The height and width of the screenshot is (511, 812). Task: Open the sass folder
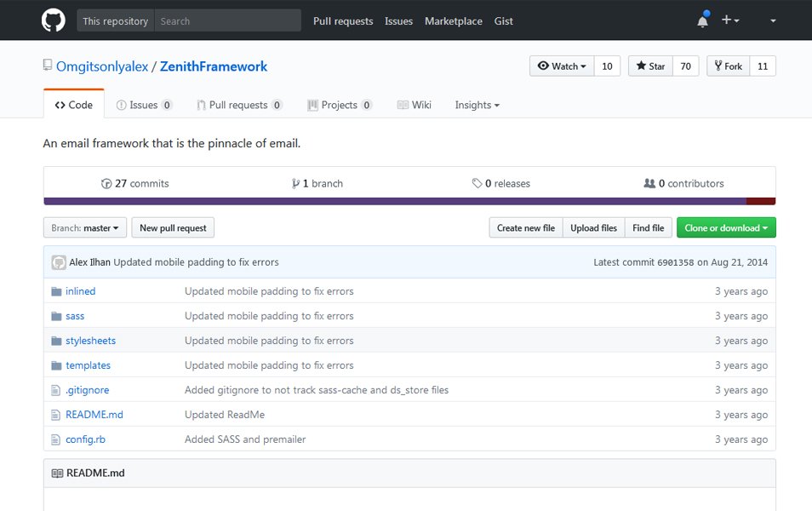pos(75,316)
